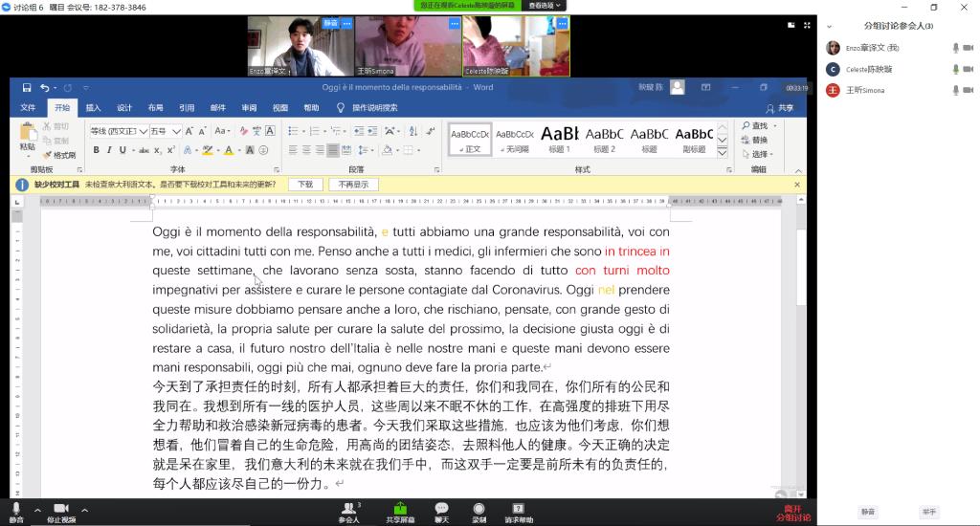This screenshot has height=526, width=980.
Task: Increase font size with the larger A icon
Action: click(190, 131)
